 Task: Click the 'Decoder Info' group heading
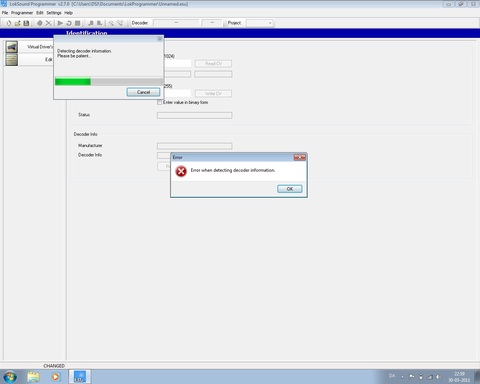(x=86, y=134)
